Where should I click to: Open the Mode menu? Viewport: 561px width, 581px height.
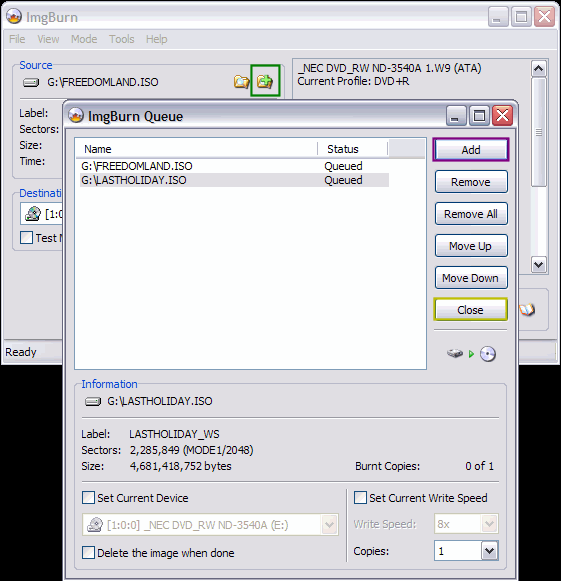84,39
